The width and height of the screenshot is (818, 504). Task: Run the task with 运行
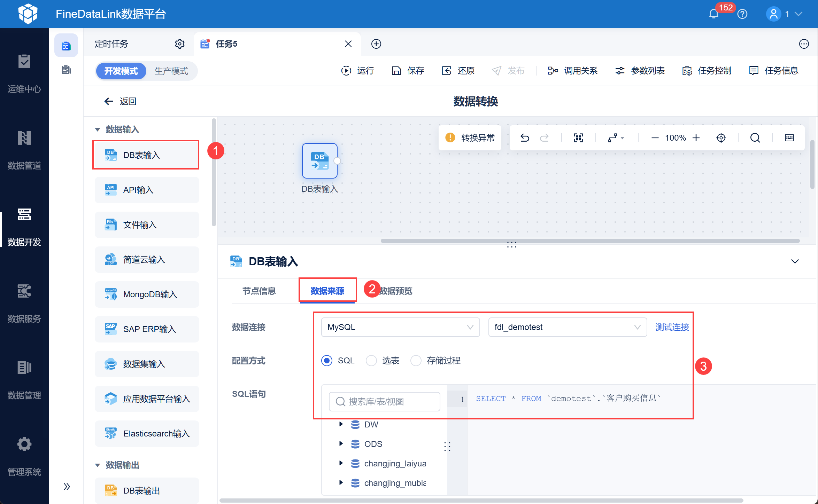tap(357, 71)
